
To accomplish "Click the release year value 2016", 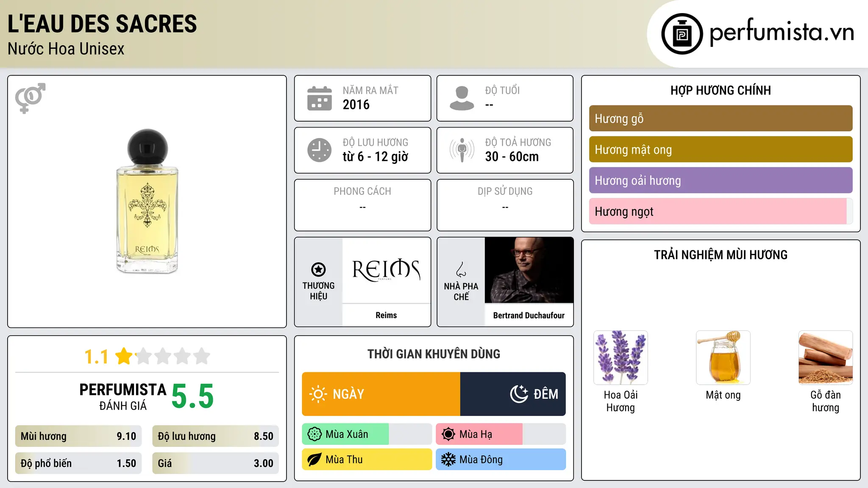I will click(356, 105).
